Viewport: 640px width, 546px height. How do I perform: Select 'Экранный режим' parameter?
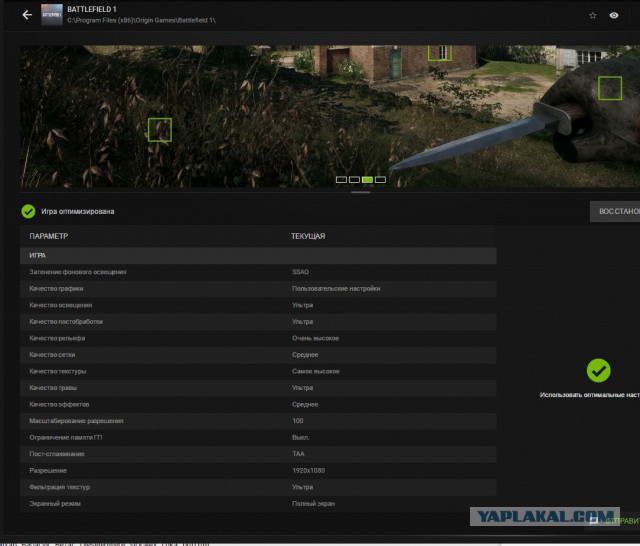55,504
